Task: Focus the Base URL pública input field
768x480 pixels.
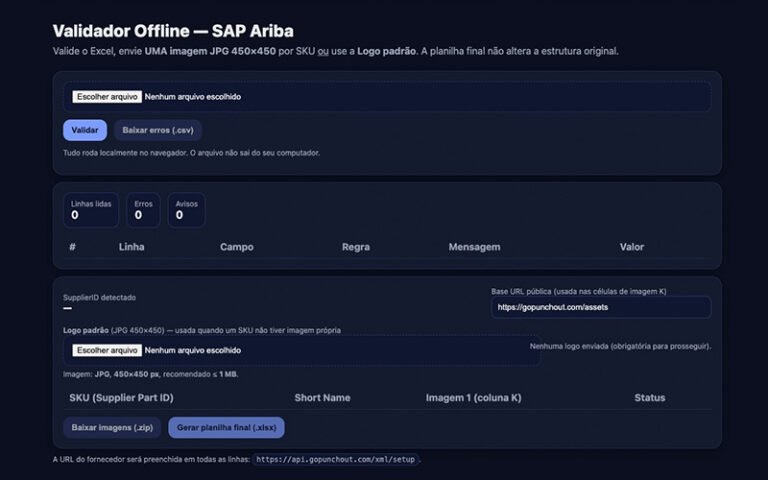Action: pos(600,307)
